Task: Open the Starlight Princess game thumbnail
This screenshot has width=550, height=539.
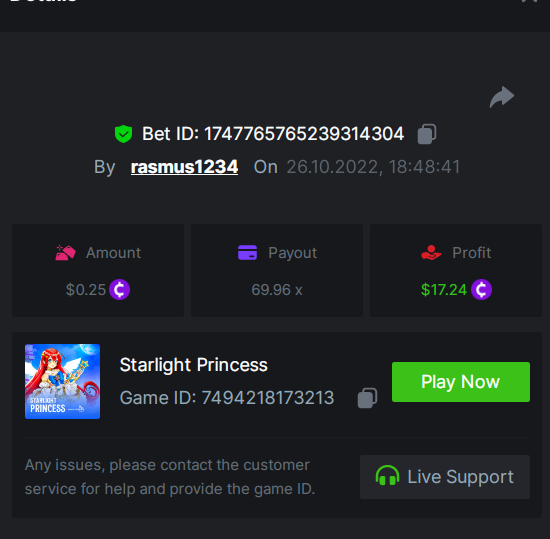Action: click(x=62, y=382)
